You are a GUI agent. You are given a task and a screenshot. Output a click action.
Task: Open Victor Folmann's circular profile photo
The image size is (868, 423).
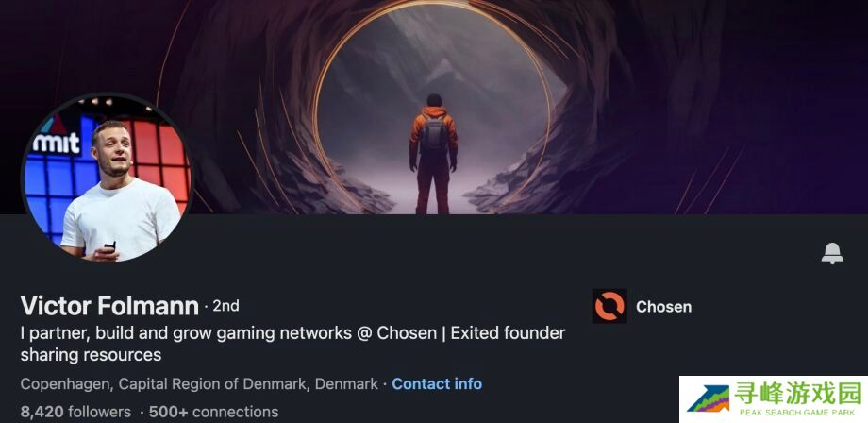coord(107,178)
